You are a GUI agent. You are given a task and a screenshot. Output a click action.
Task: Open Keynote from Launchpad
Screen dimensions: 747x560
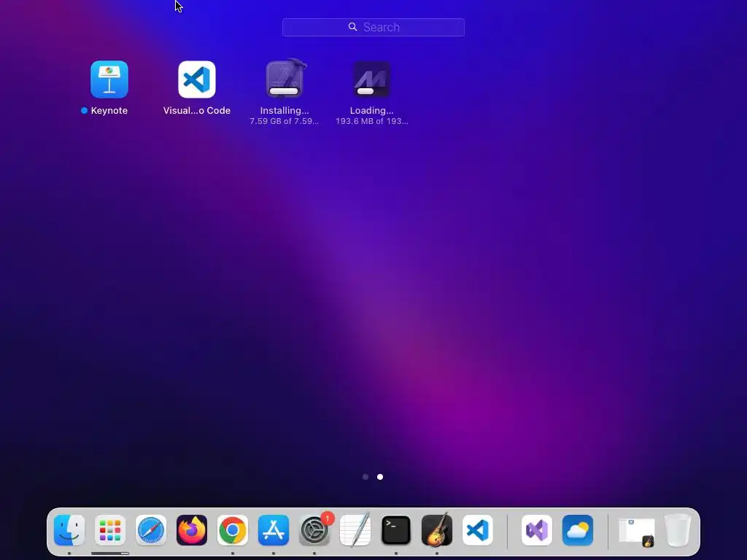tap(109, 79)
